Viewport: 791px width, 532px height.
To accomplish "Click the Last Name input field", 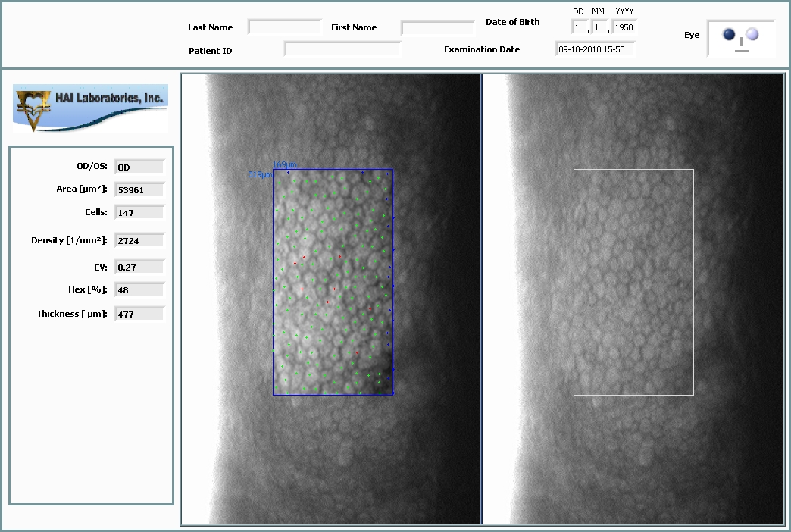I will pyautogui.click(x=285, y=27).
